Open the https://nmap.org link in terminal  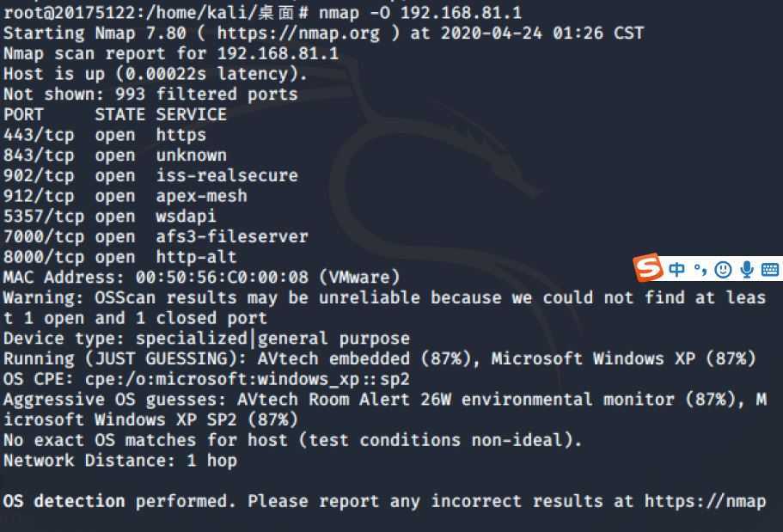click(x=298, y=33)
